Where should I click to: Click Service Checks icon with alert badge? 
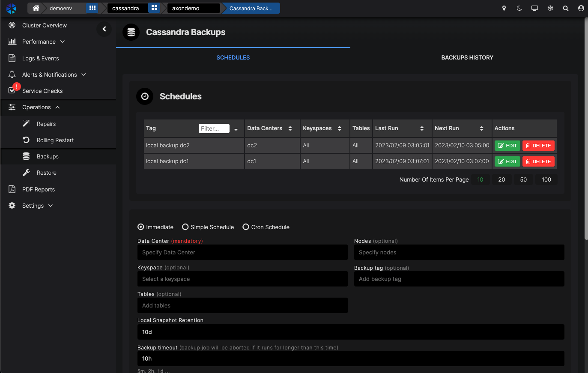[x=12, y=91]
